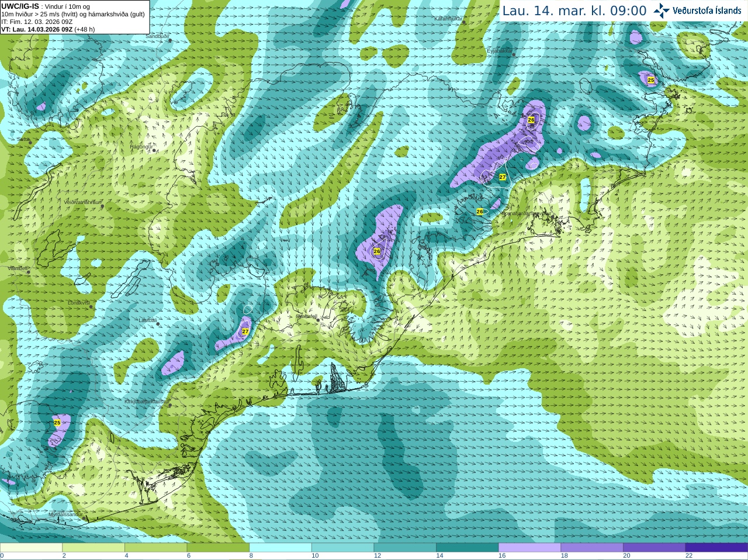Select the 4–6 m/s legend swatch
748x560 pixels.
coord(155,548)
